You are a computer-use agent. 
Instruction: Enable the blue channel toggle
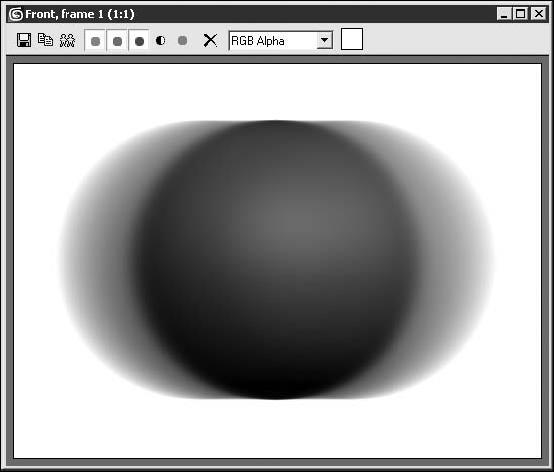(x=139, y=41)
